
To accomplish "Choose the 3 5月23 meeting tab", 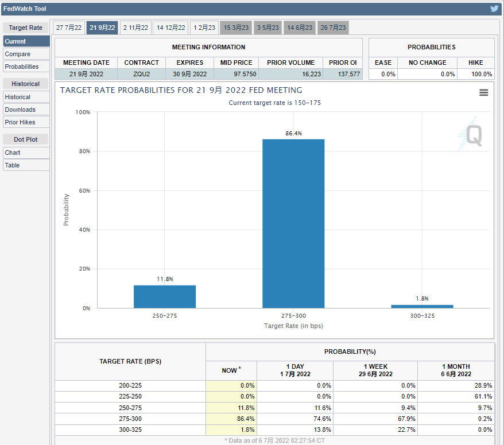I will [267, 28].
